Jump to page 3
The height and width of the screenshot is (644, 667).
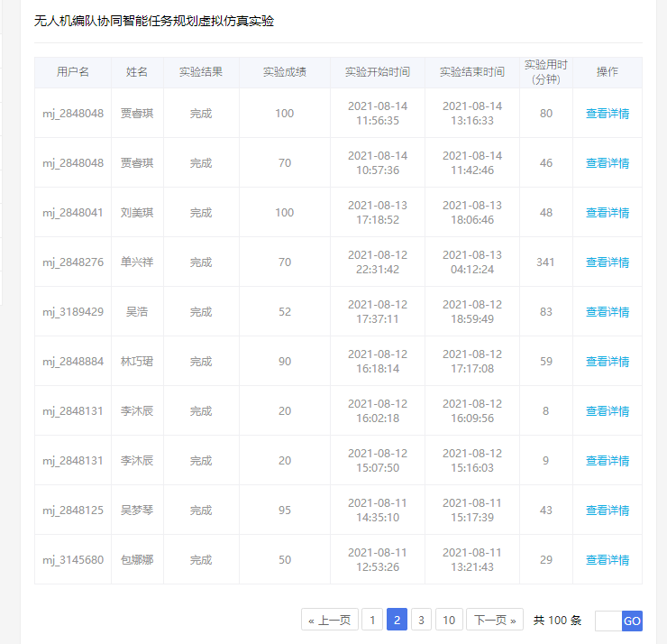point(421,620)
